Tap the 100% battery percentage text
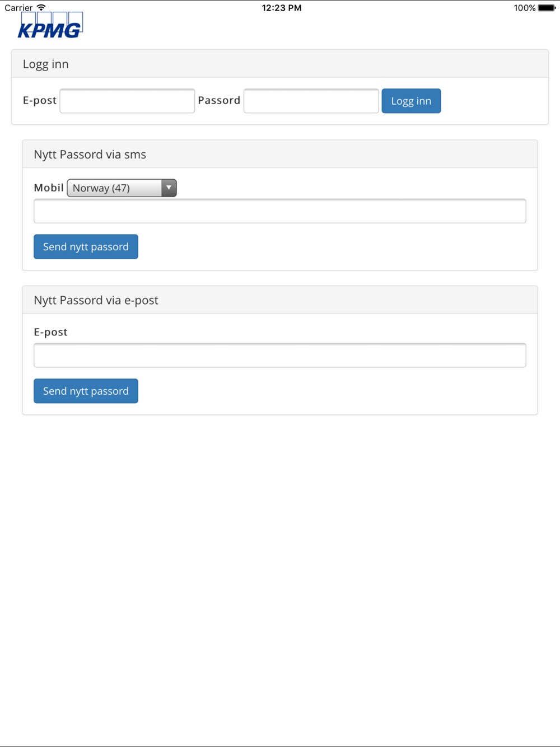The height and width of the screenshot is (747, 560). pyautogui.click(x=525, y=8)
